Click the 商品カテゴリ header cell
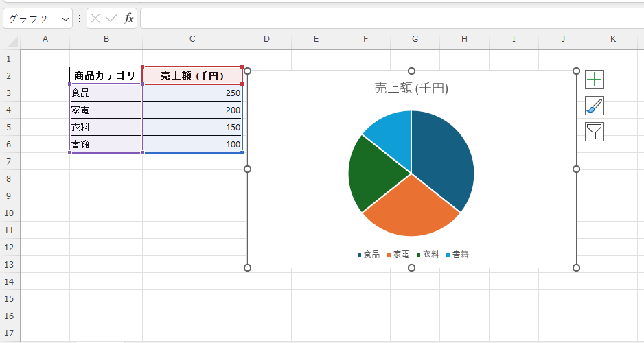Viewport: 644px width, 343px height. click(x=106, y=75)
